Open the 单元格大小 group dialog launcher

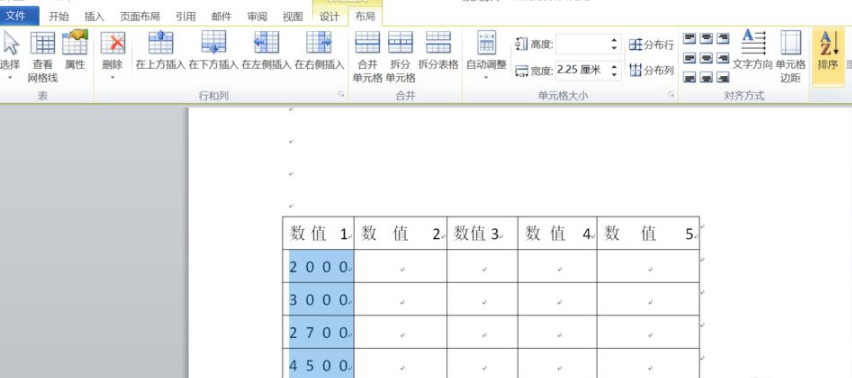coord(672,94)
